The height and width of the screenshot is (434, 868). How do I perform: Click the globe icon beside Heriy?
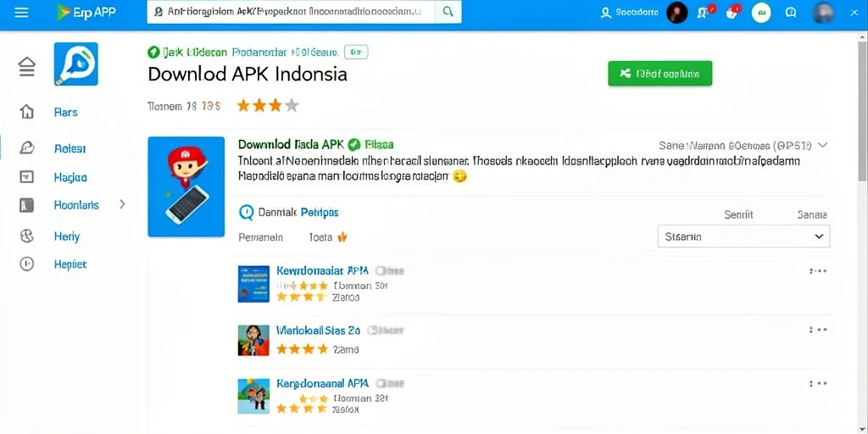26,236
